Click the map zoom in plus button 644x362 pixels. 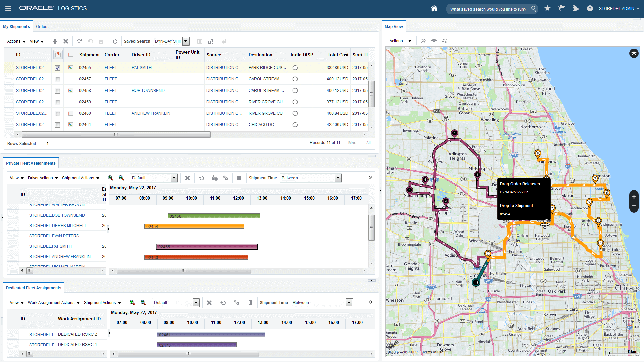[x=634, y=197]
